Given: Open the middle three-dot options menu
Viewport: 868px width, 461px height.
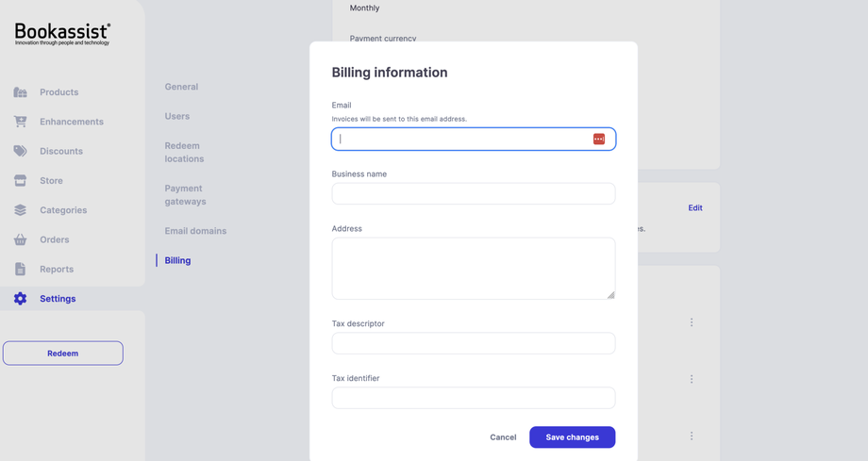Looking at the screenshot, I should coord(692,379).
